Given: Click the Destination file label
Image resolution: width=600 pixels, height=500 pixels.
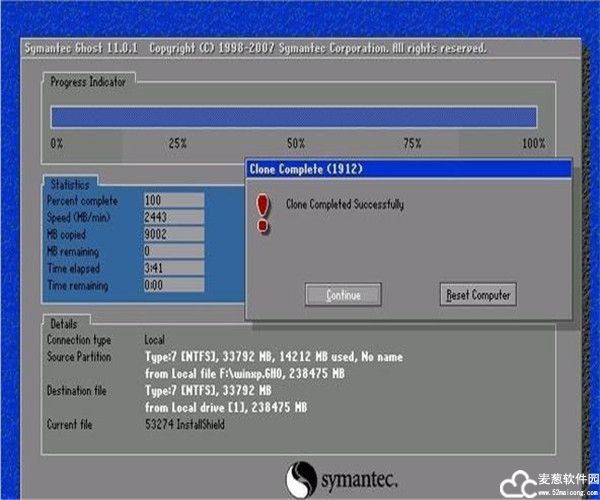Looking at the screenshot, I should pos(79,391).
